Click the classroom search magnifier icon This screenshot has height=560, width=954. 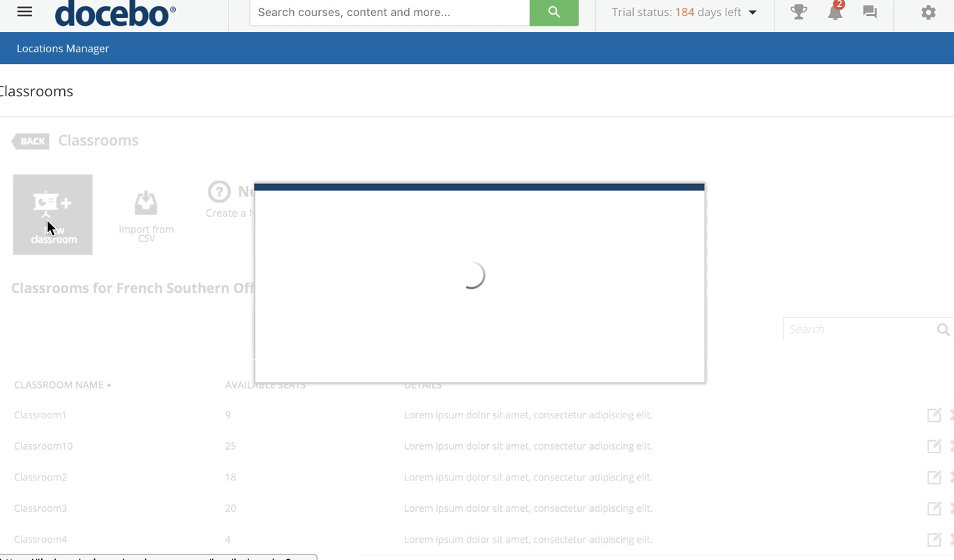coord(943,329)
